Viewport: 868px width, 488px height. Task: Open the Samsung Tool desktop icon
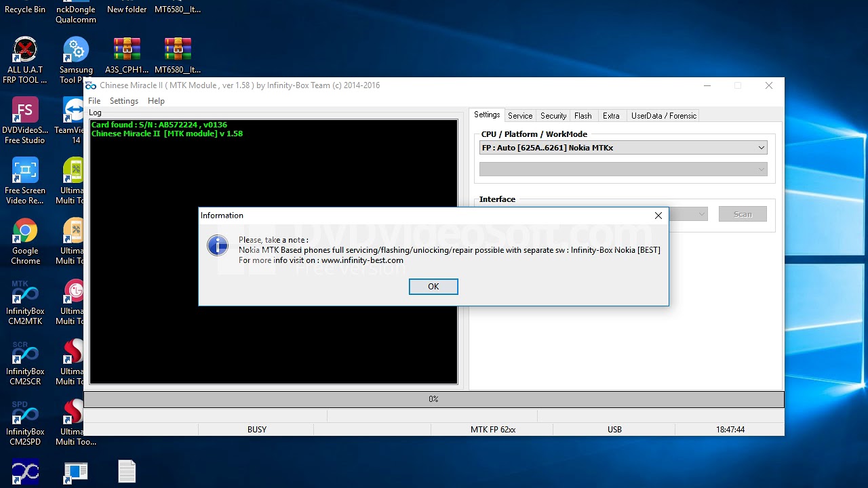pos(76,61)
